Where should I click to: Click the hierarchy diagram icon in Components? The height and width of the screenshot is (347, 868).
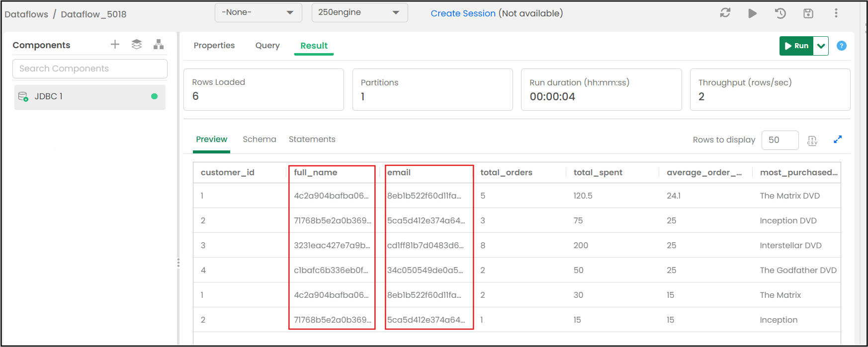(x=159, y=45)
